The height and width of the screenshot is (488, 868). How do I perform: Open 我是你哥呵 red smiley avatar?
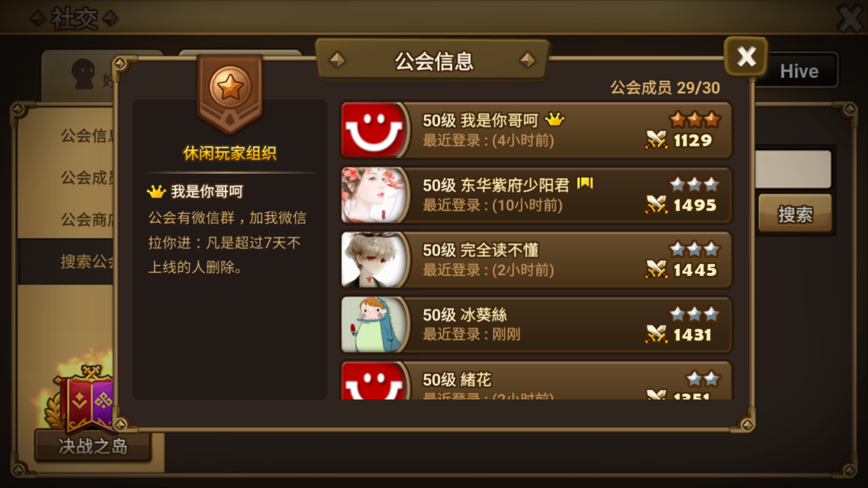[x=374, y=130]
